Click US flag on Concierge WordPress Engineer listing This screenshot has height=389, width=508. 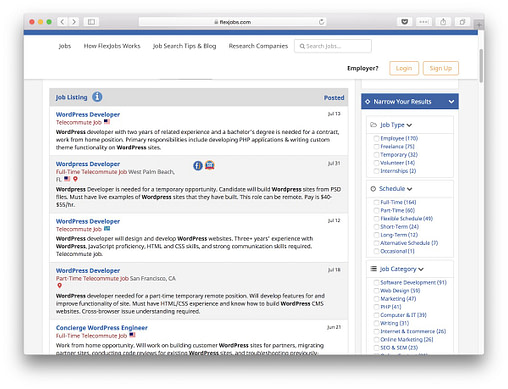(132, 335)
